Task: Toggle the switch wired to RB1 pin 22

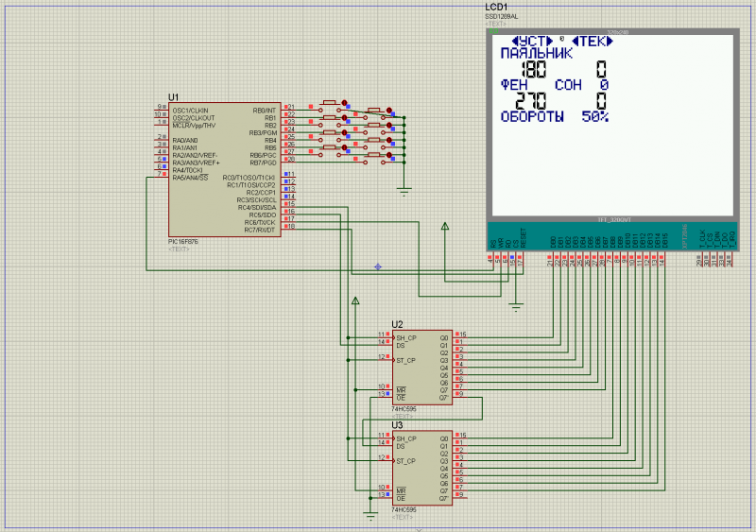Action: [374, 111]
